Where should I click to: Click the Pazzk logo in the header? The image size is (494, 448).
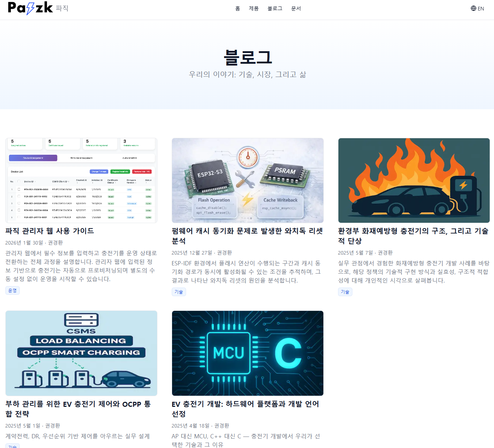click(30, 8)
